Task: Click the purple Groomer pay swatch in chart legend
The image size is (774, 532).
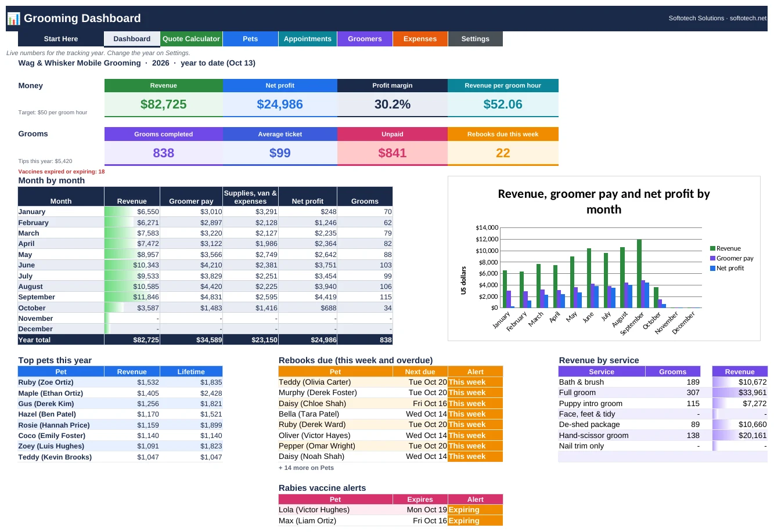Action: pos(712,258)
